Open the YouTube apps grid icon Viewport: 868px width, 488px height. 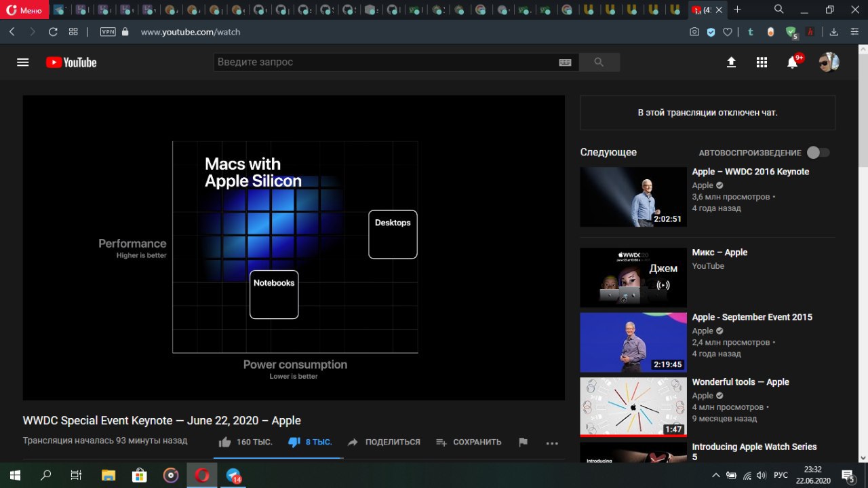point(762,62)
